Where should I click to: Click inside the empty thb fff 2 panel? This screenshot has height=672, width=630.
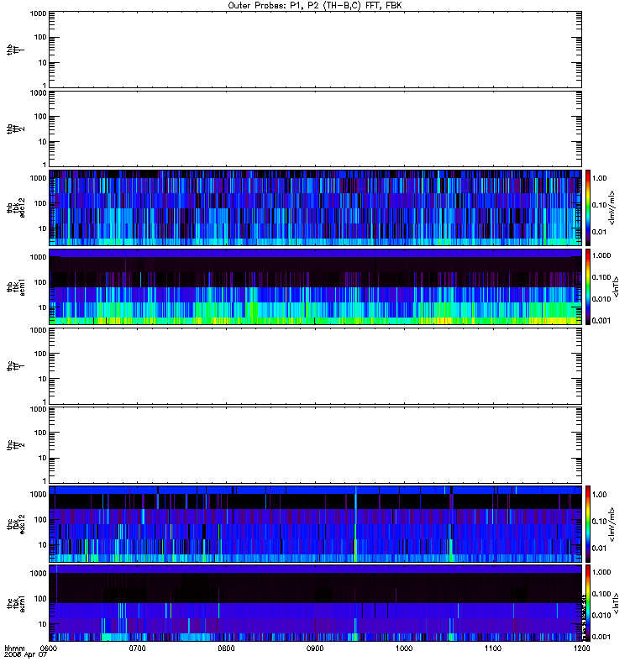pos(315,129)
